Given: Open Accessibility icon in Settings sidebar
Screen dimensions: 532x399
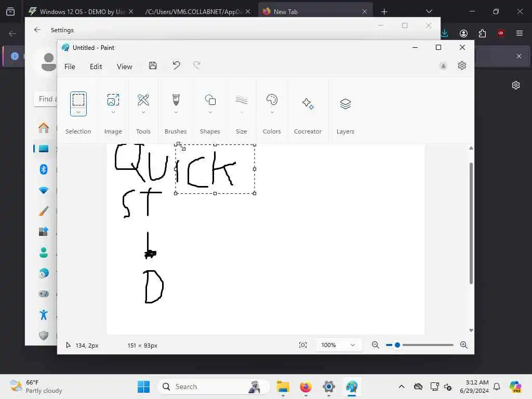Looking at the screenshot, I should [x=44, y=314].
